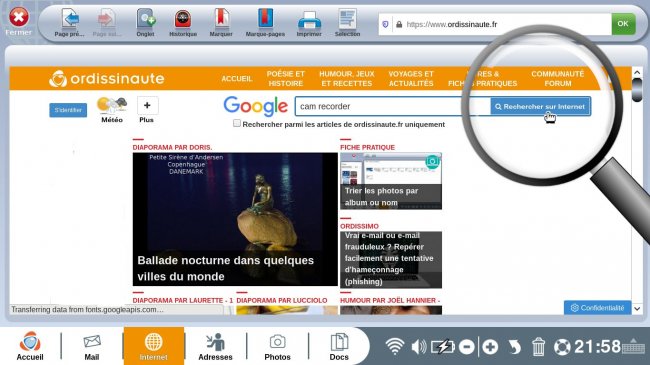
Task: Open Ballade nocturne diaporama thumbnail
Action: 235,219
